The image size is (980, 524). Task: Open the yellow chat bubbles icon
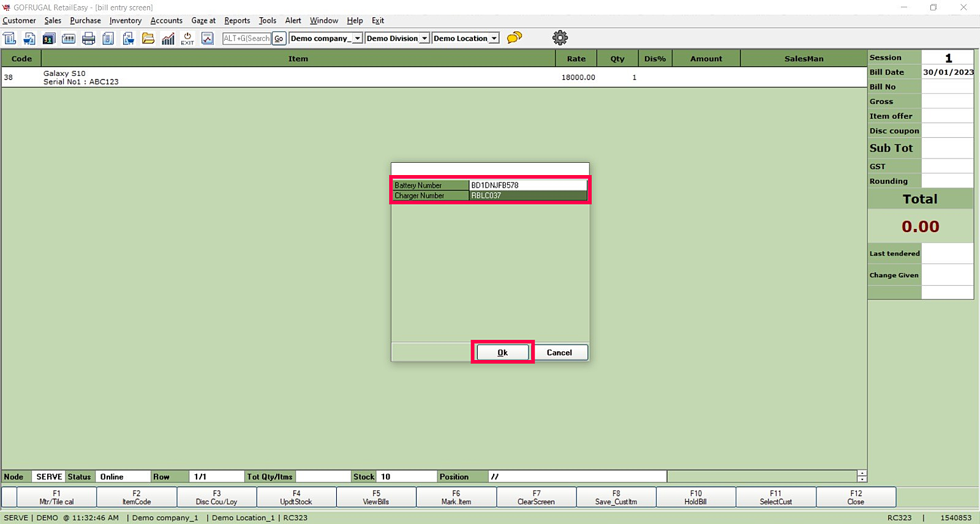514,38
